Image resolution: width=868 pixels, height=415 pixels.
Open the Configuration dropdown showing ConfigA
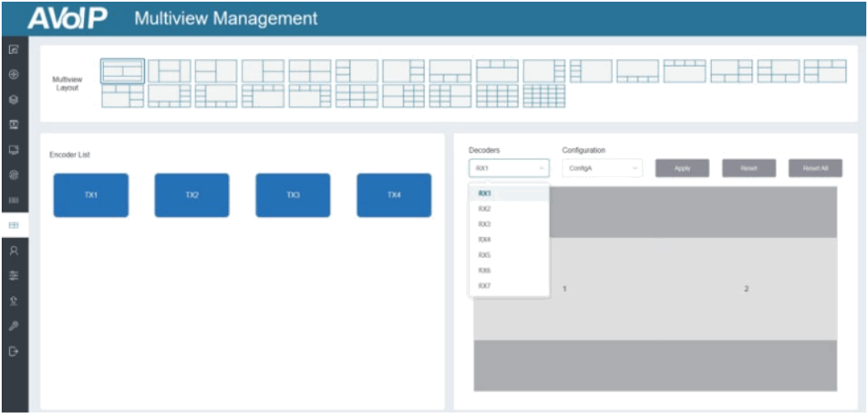603,168
